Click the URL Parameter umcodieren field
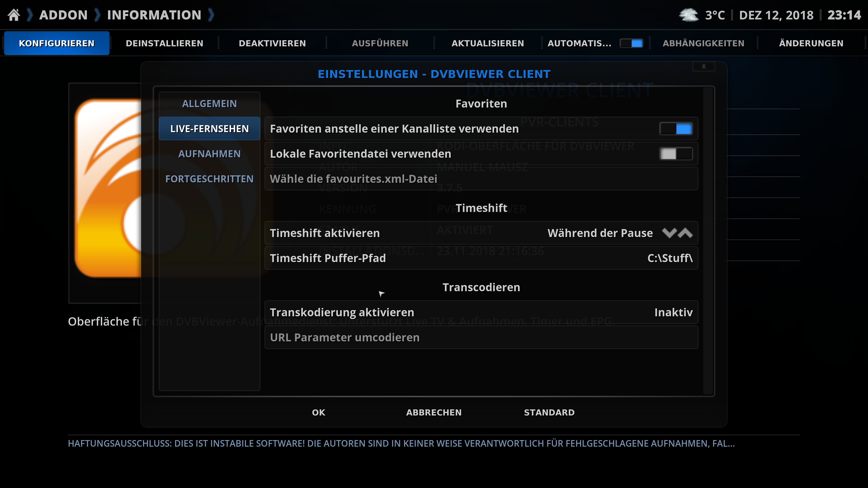The image size is (868, 488). click(x=481, y=338)
